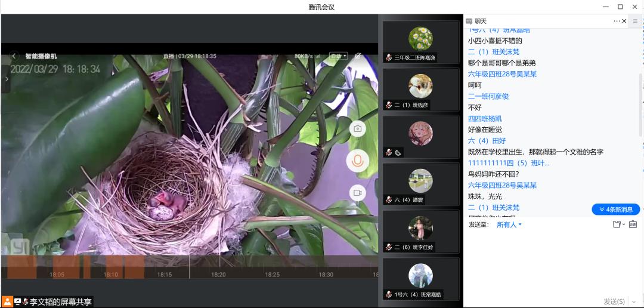The width and height of the screenshot is (644, 308).
Task: Click the 发送(S) send button
Action: point(614,301)
